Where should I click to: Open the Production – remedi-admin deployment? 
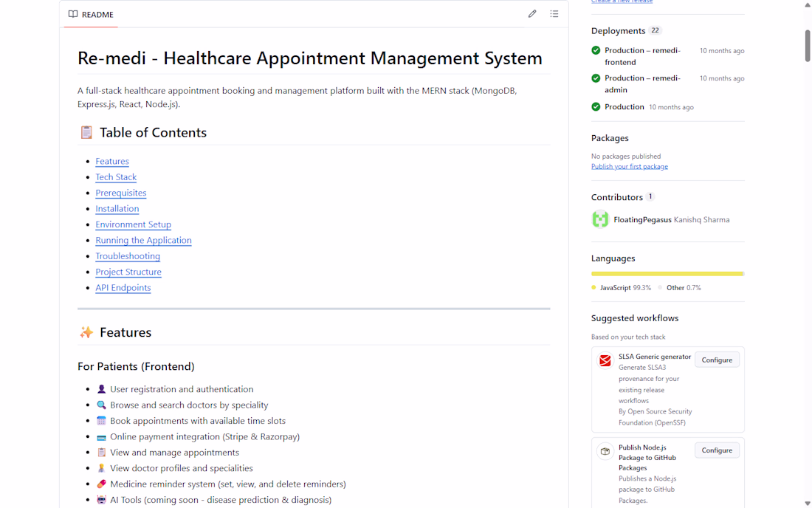643,84
